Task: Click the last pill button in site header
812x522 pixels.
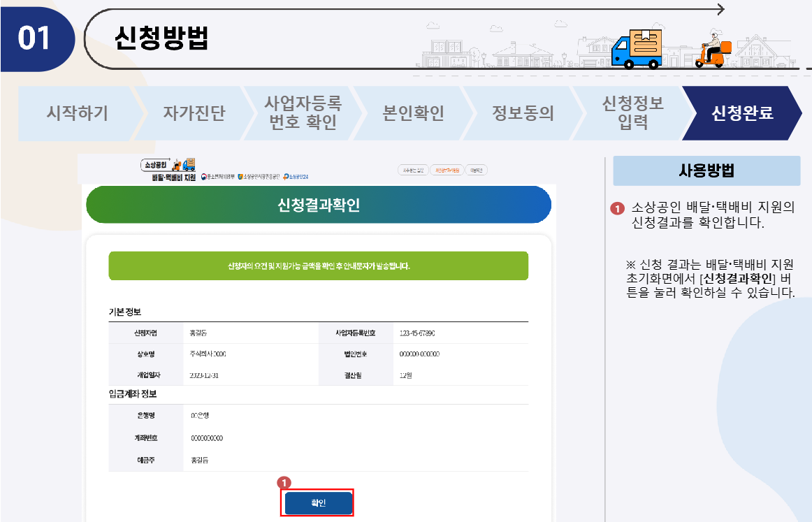Action: pos(477,170)
